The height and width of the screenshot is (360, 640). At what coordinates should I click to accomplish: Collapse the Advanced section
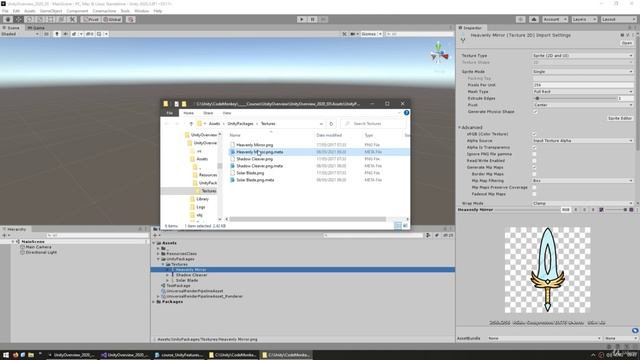(x=472, y=127)
